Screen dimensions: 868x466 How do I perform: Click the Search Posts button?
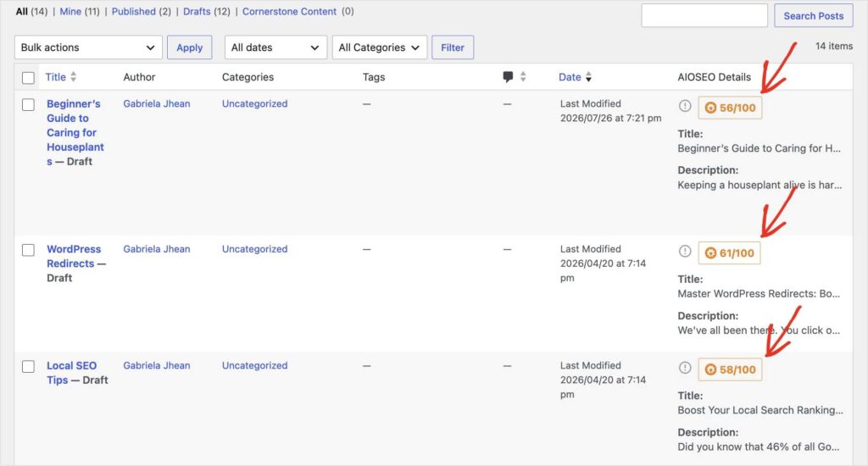click(813, 16)
